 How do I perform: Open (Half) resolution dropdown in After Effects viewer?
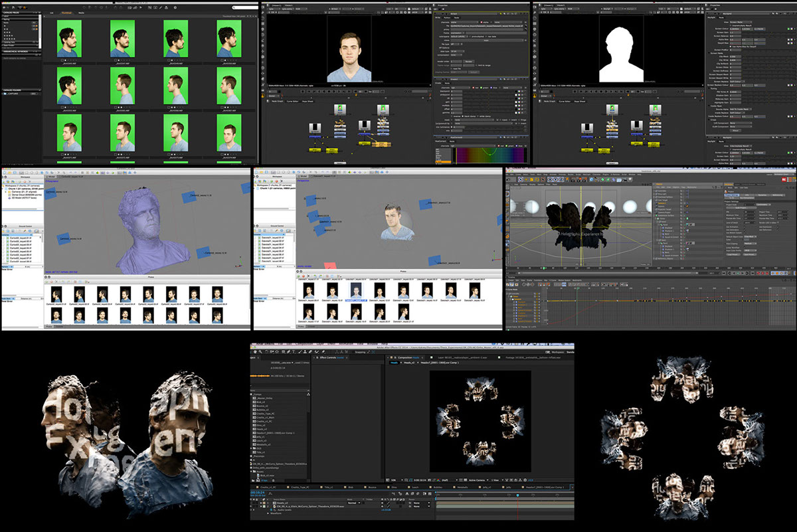point(450,480)
